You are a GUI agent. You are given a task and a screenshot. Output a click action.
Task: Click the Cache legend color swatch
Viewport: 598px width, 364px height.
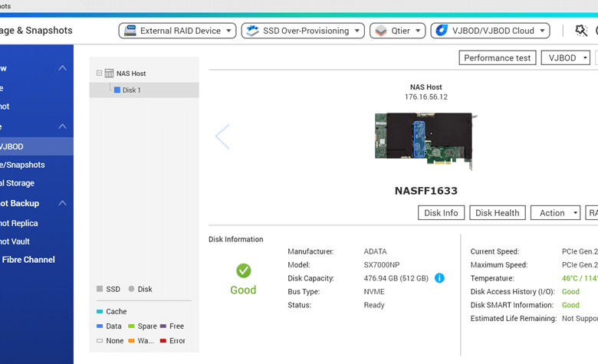click(100, 311)
